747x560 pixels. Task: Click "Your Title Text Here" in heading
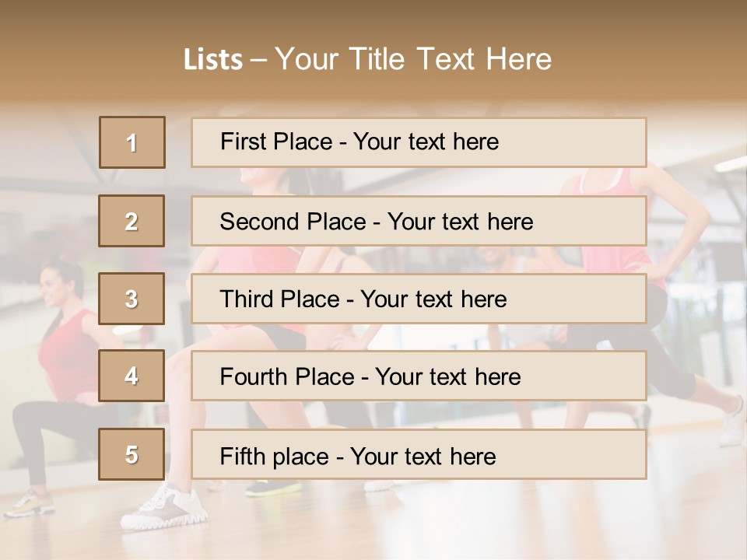tap(413, 59)
